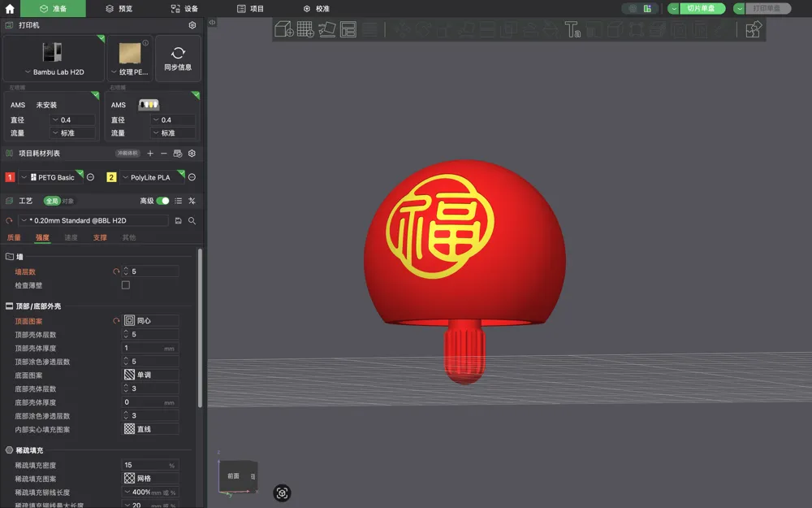The image size is (812, 508).
Task: Remove a filament with the minus icon
Action: coord(164,154)
